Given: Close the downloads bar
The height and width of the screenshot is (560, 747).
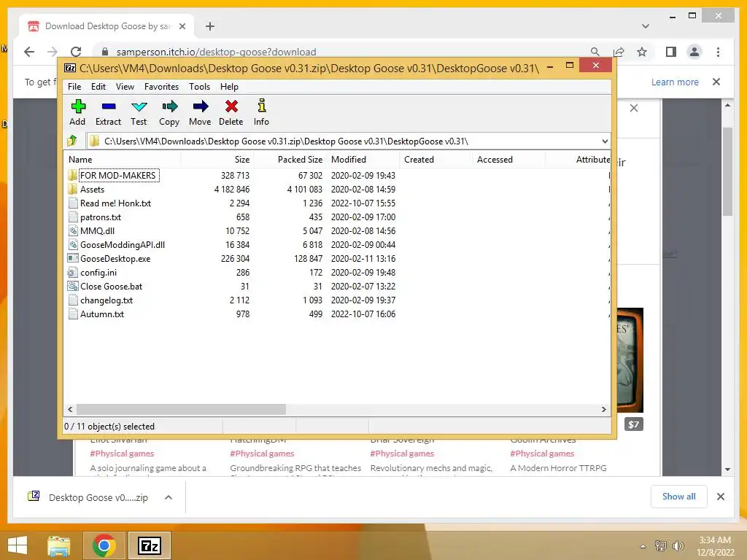Looking at the screenshot, I should [721, 497].
